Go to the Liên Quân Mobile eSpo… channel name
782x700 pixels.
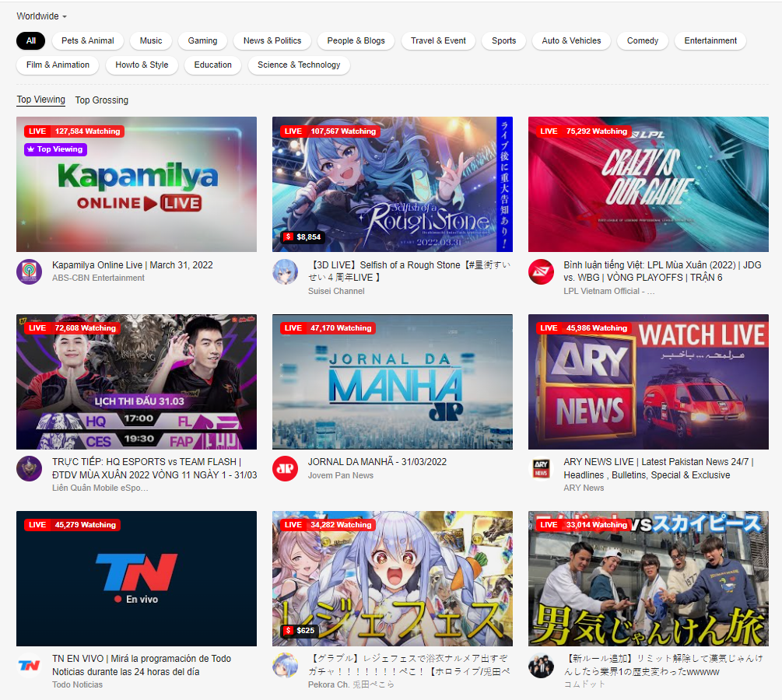pyautogui.click(x=100, y=488)
